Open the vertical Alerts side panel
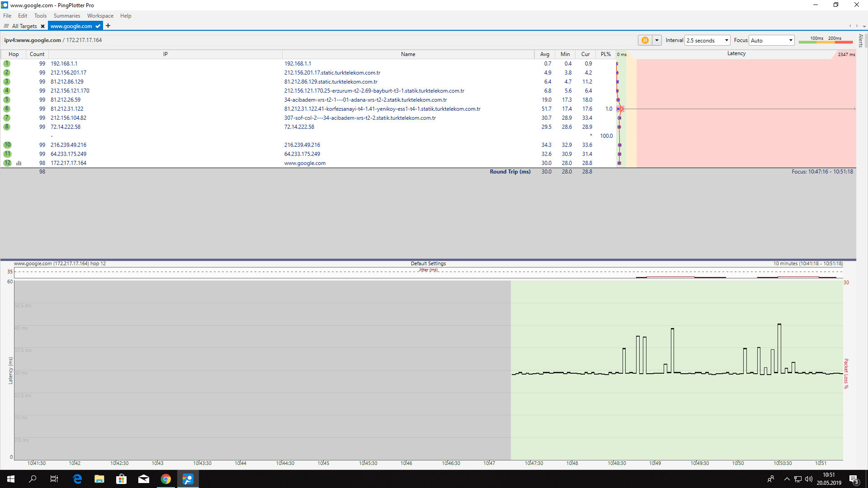 click(x=861, y=41)
